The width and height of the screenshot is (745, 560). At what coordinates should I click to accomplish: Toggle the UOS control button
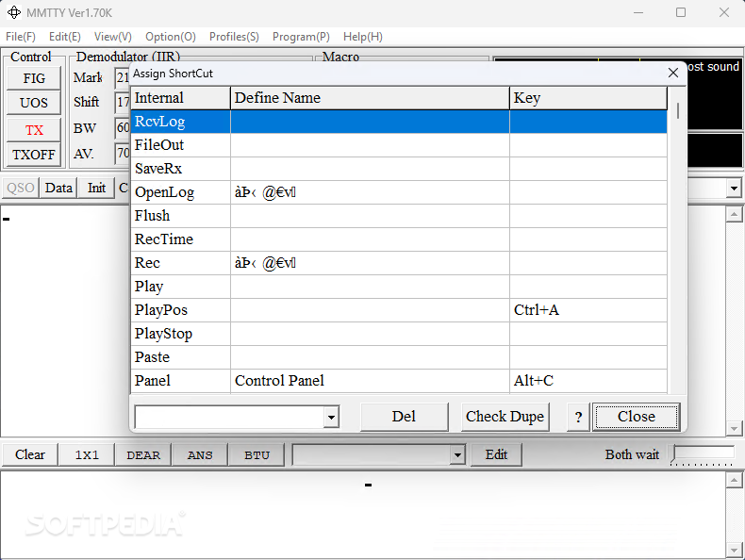[x=34, y=103]
